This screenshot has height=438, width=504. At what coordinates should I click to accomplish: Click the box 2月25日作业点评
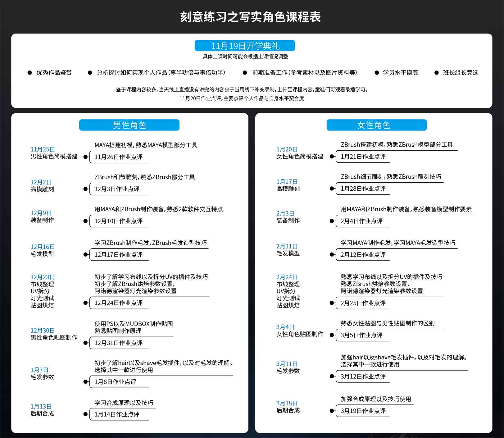(363, 303)
